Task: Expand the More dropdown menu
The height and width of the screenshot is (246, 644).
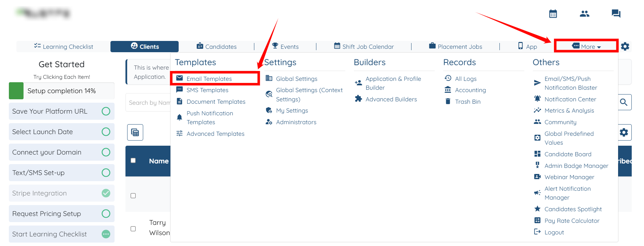Action: [586, 46]
